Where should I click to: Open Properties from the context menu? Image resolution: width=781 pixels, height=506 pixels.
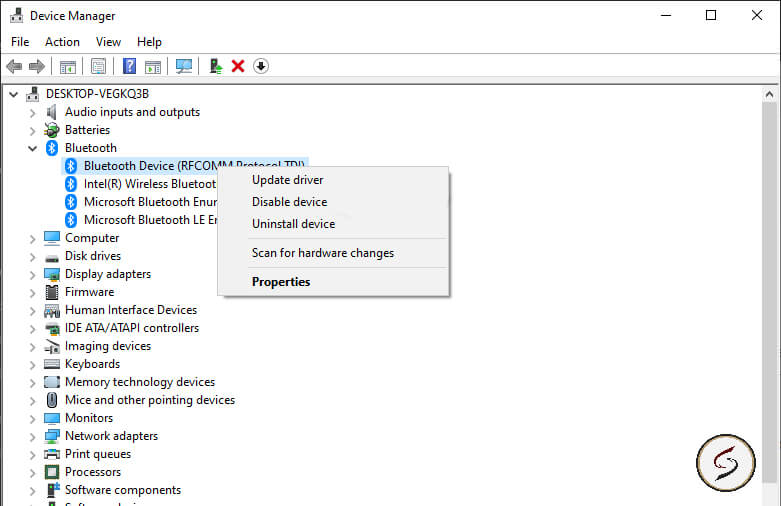pyautogui.click(x=334, y=282)
